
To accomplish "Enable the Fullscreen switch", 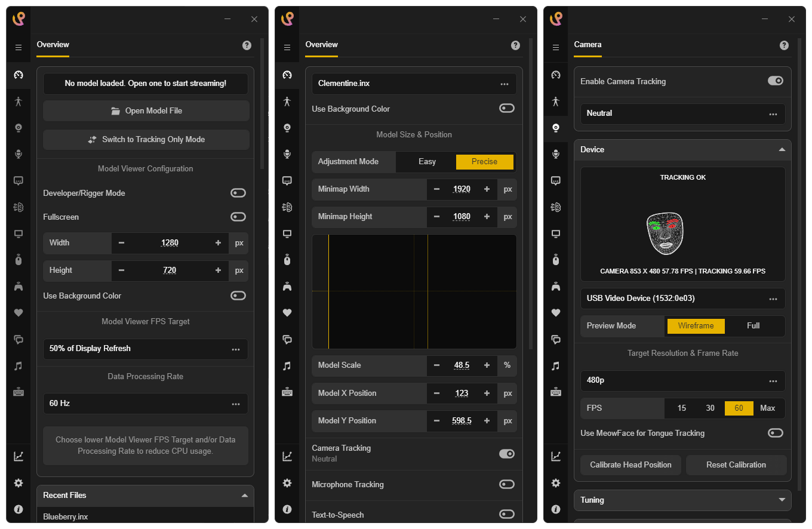I will coord(238,217).
